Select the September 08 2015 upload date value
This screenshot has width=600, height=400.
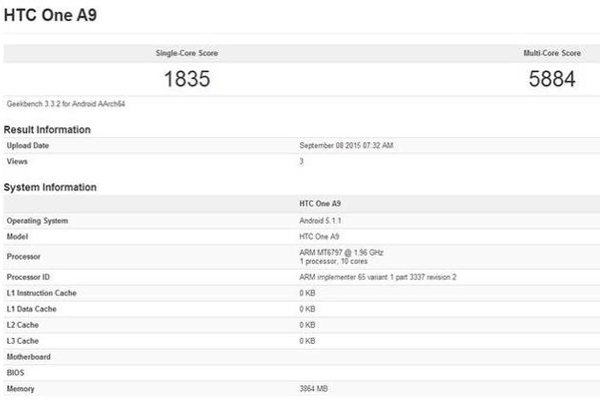pyautogui.click(x=346, y=146)
